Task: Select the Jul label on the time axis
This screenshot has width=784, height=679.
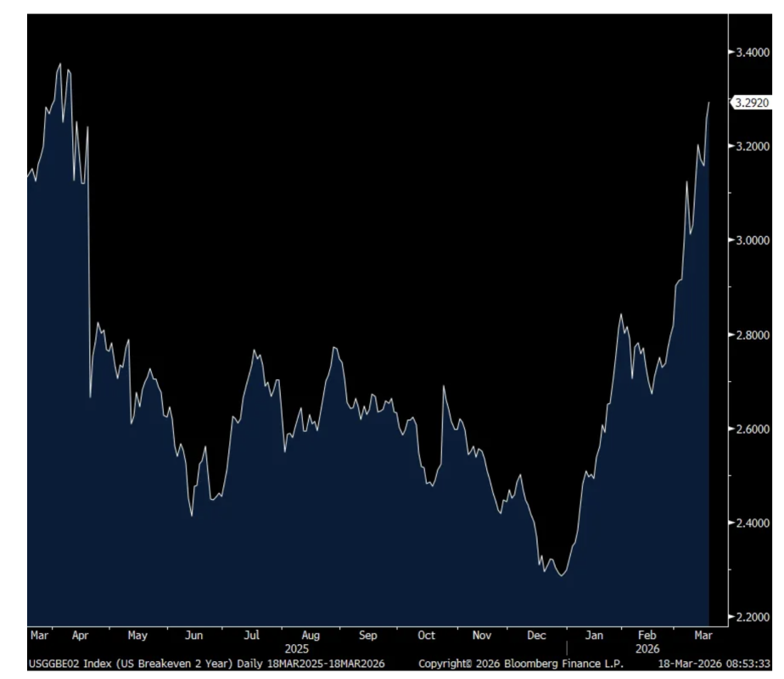Action: (x=251, y=635)
